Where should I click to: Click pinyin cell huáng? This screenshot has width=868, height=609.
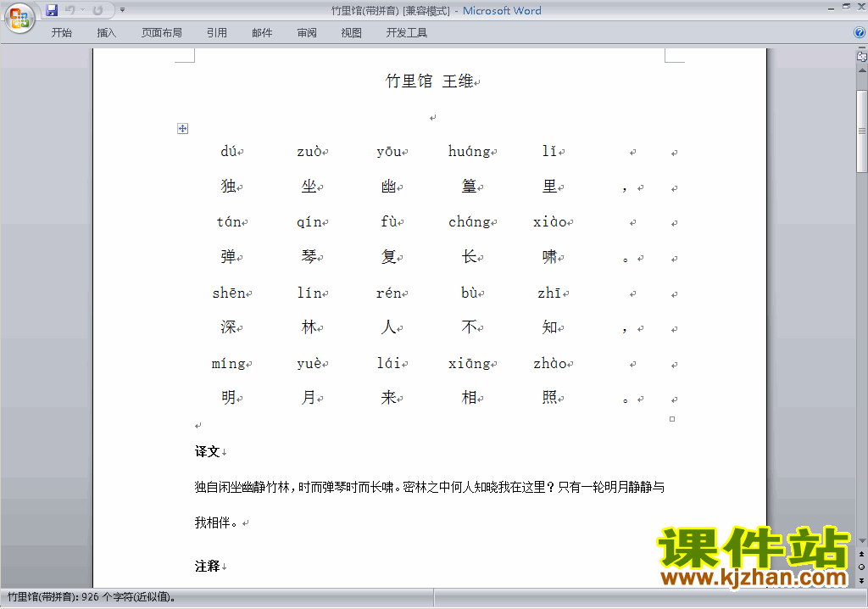point(470,151)
